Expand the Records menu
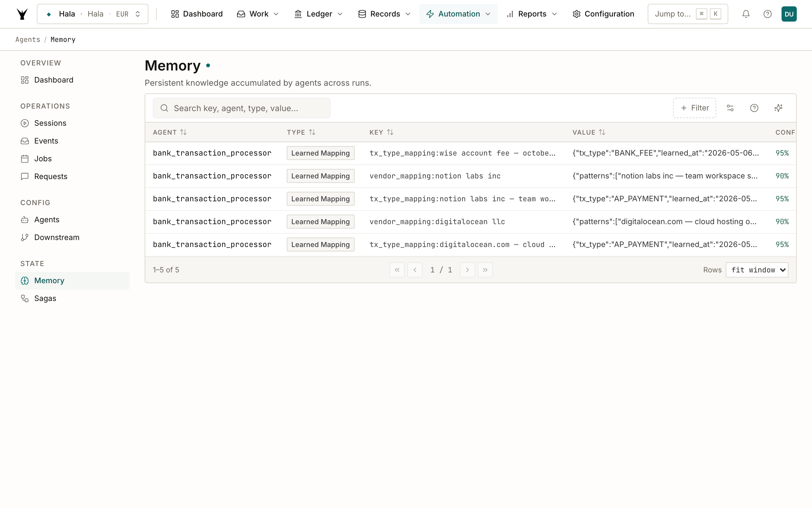 click(x=384, y=14)
